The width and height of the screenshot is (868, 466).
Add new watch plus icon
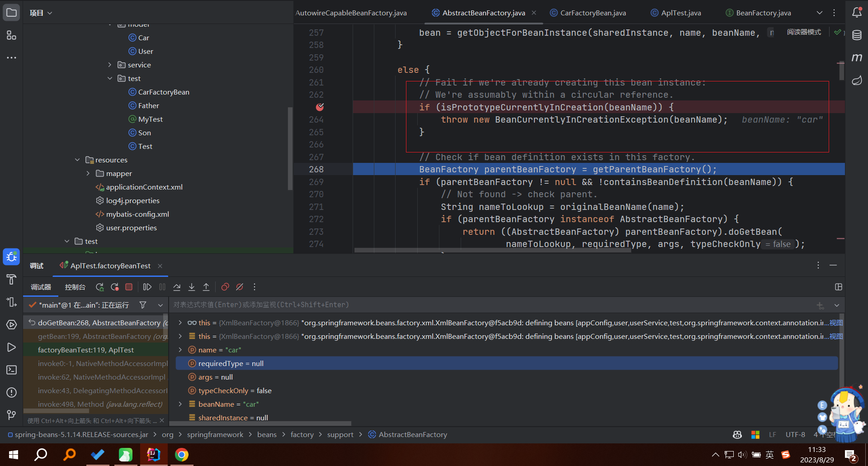point(820,305)
